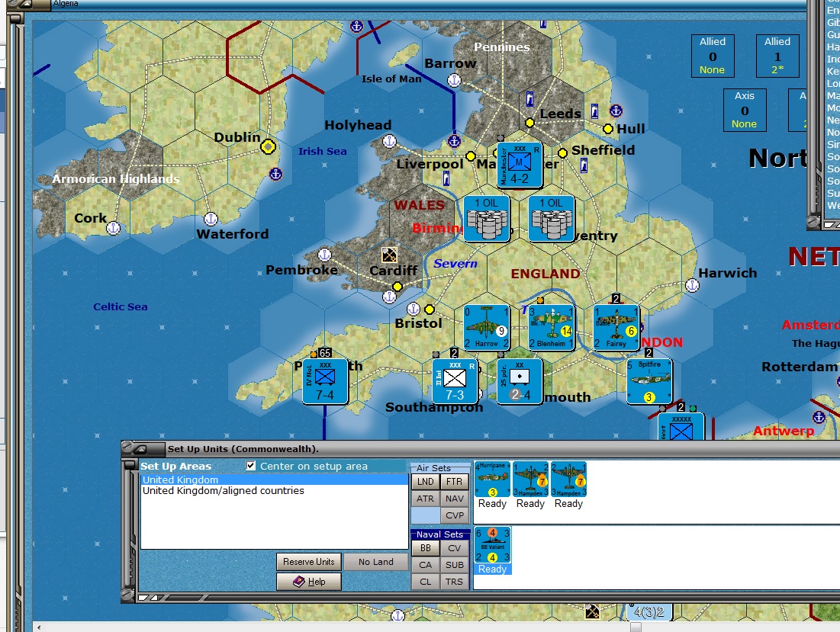
Task: Filter naval sets by CL
Action: point(426,582)
